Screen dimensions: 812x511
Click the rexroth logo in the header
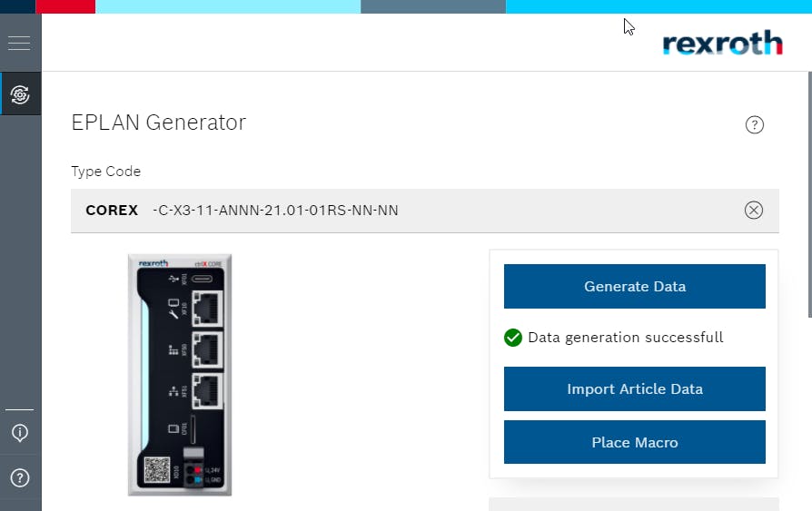click(x=722, y=43)
